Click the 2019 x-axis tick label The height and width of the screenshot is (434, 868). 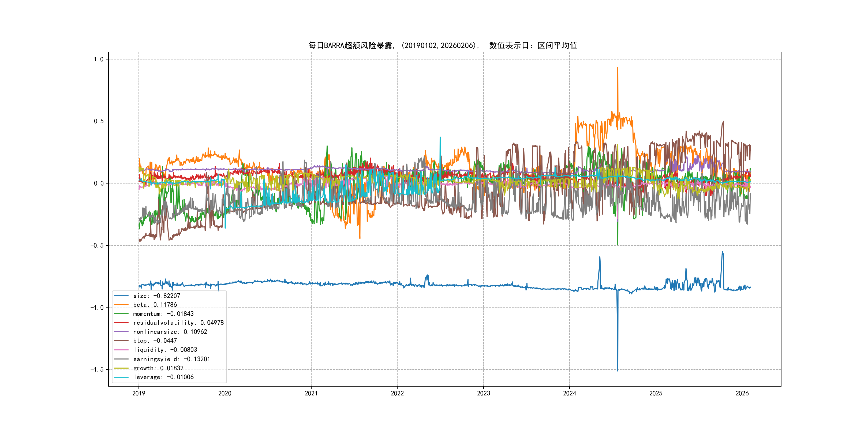click(x=139, y=393)
